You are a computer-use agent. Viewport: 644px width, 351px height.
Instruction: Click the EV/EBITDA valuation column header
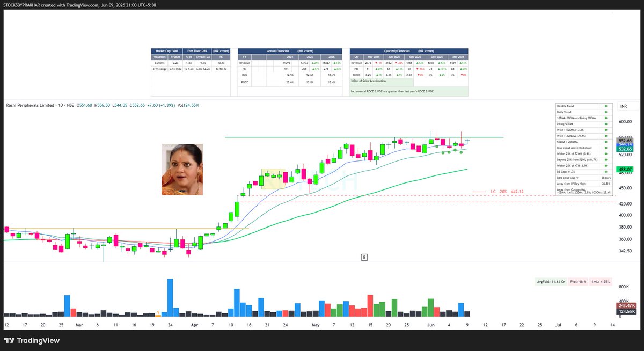(x=203, y=57)
